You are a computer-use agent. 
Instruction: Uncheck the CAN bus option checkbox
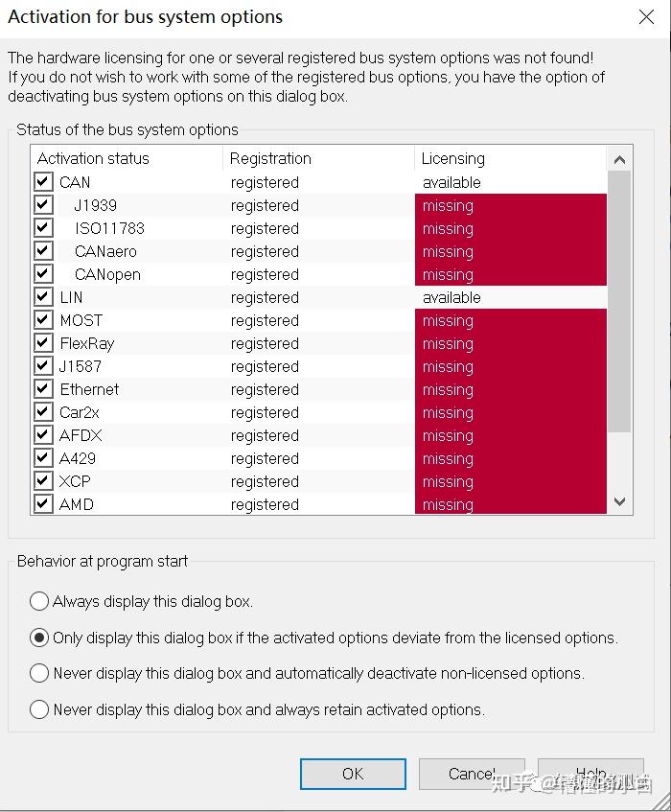click(43, 182)
